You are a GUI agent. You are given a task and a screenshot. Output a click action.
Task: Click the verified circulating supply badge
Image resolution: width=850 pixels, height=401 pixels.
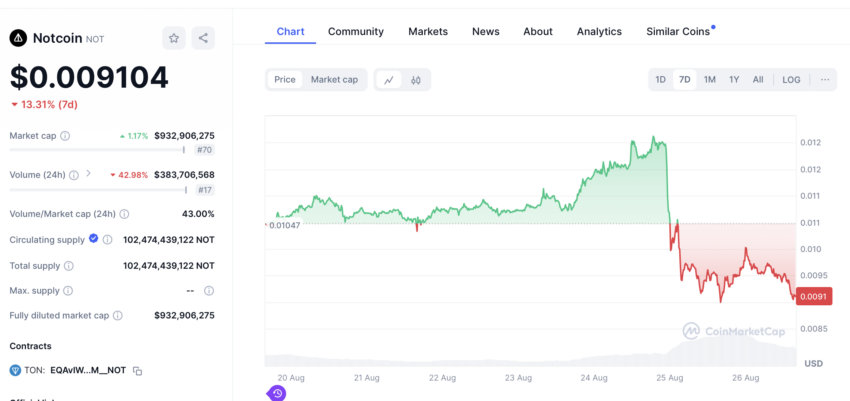[94, 238]
